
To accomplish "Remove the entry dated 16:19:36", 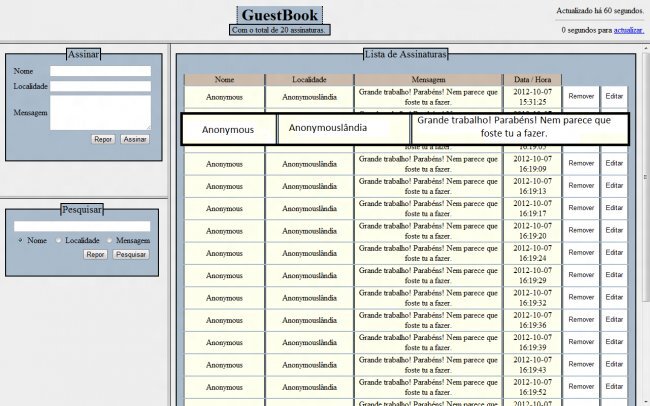I will pyautogui.click(x=581, y=320).
